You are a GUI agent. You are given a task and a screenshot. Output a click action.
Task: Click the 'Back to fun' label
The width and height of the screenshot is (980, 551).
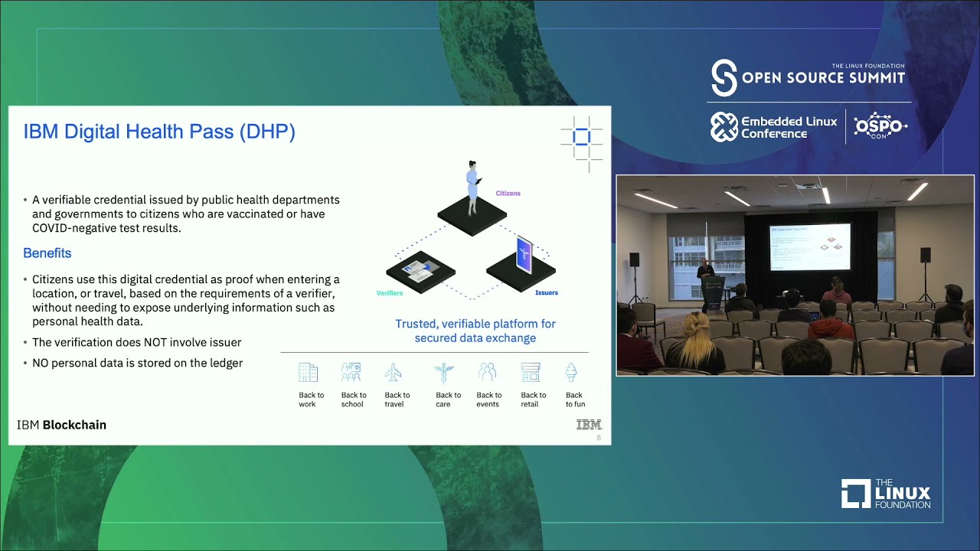(575, 399)
